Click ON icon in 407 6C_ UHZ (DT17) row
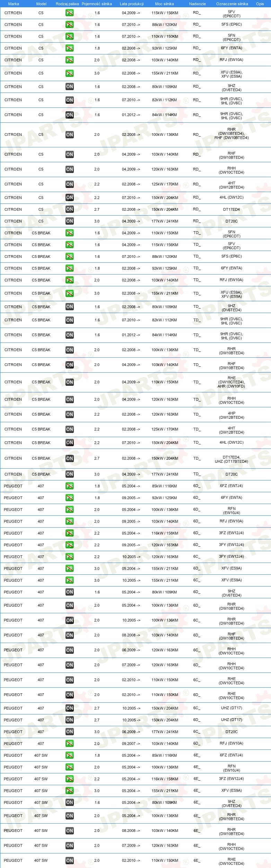Viewport: 271px width, 868px height. (x=70, y=708)
